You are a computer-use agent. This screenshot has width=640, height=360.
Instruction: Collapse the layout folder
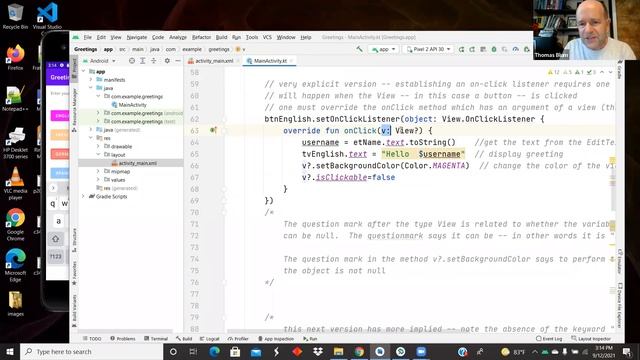98,155
